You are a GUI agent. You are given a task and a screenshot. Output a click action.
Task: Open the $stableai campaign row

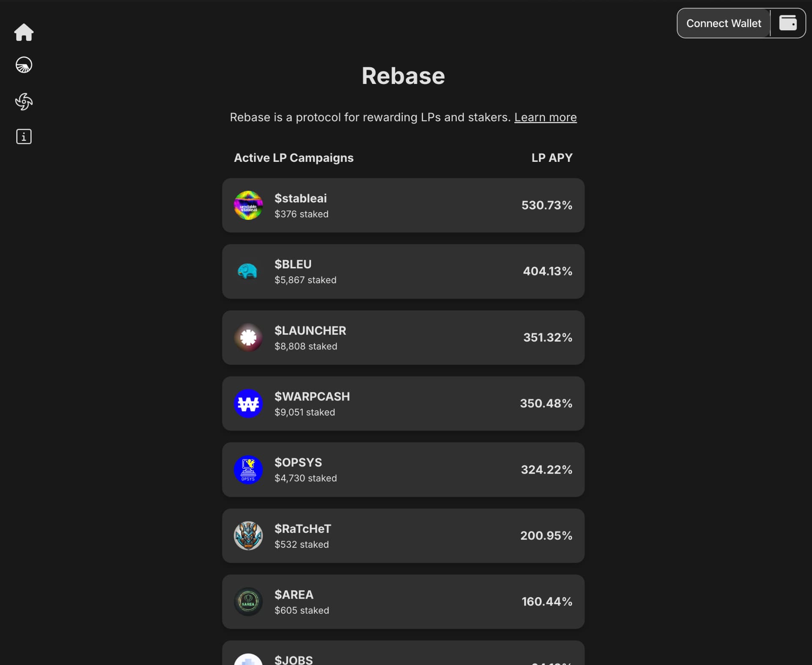click(x=403, y=205)
